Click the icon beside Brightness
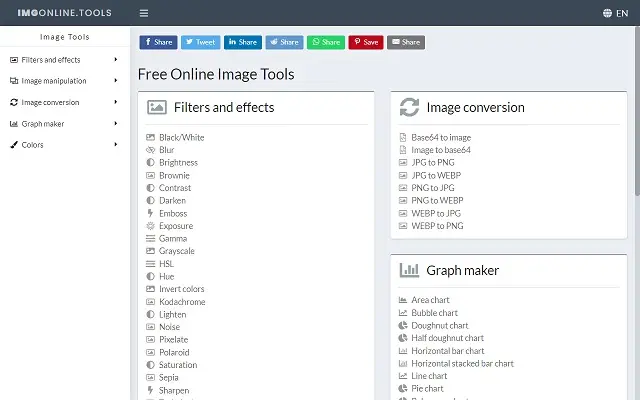Viewport: 640px width, 400px height. pos(150,162)
